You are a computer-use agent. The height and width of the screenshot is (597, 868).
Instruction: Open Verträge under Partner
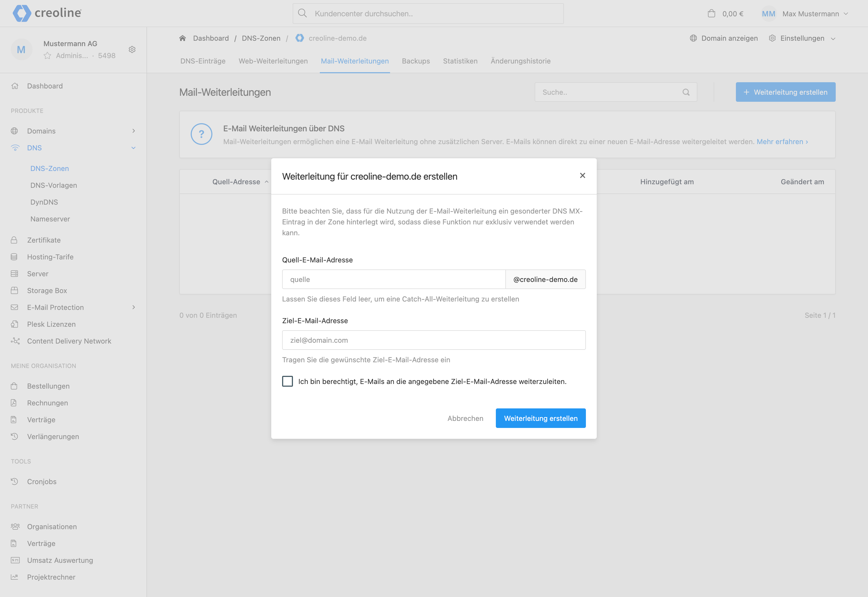click(x=41, y=543)
